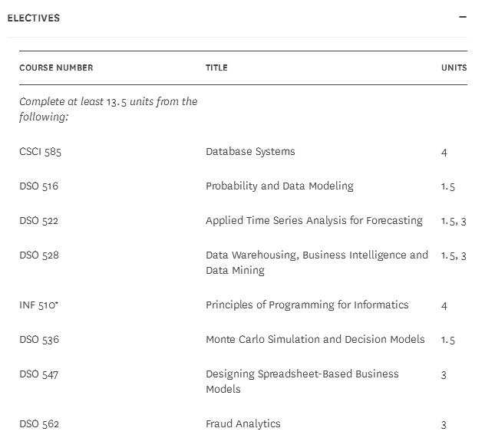Open the DSO 516 course link

point(38,186)
